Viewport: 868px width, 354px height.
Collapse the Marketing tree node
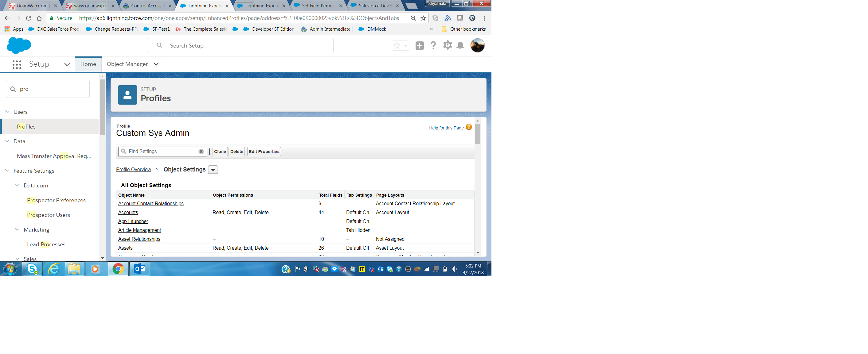coord(18,229)
